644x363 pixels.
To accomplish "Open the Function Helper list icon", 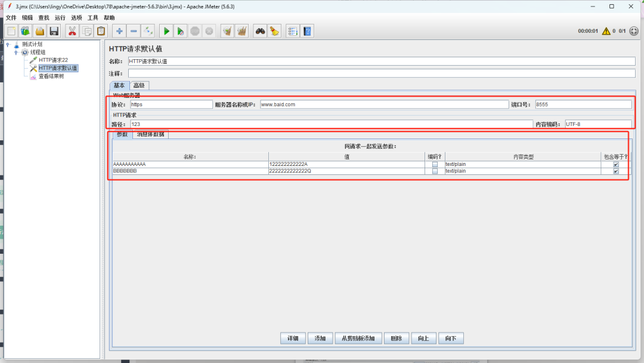I will pyautogui.click(x=292, y=31).
